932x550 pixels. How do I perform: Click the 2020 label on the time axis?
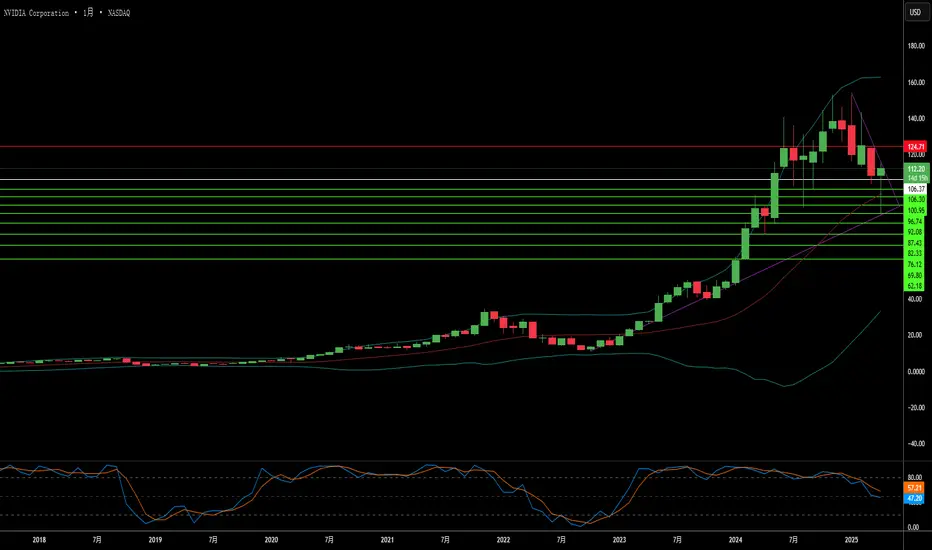click(271, 540)
